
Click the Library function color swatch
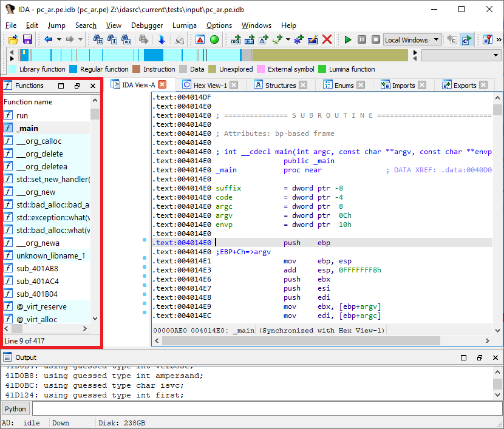[13, 69]
